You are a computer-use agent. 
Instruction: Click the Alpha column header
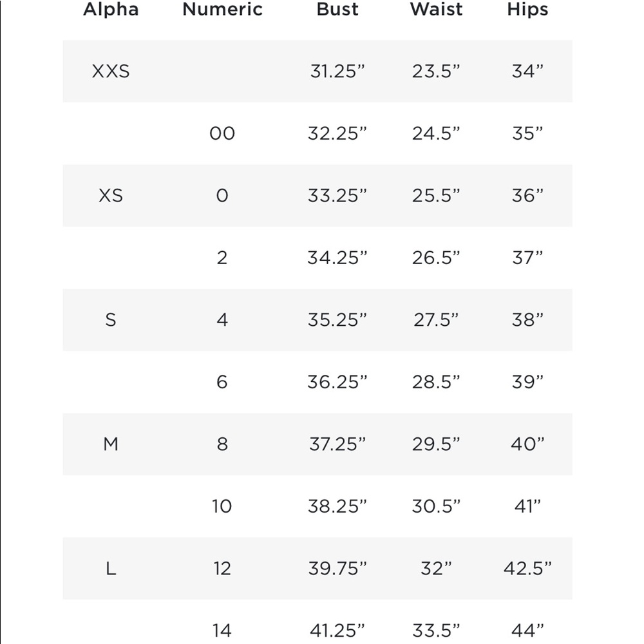click(111, 9)
